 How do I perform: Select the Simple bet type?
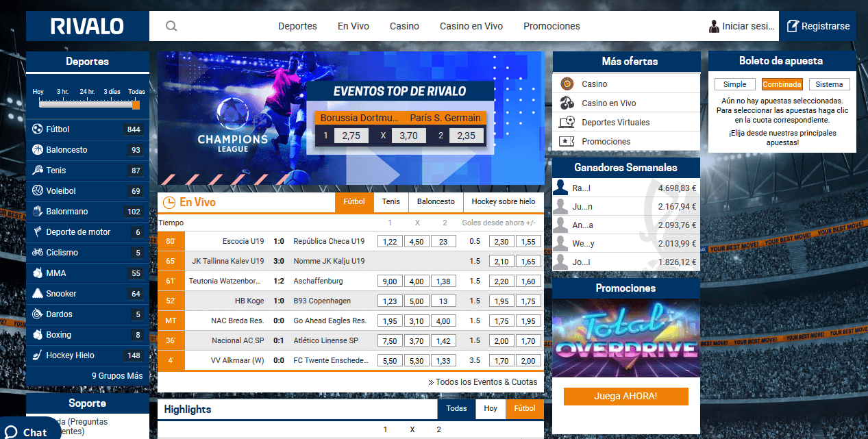point(734,84)
